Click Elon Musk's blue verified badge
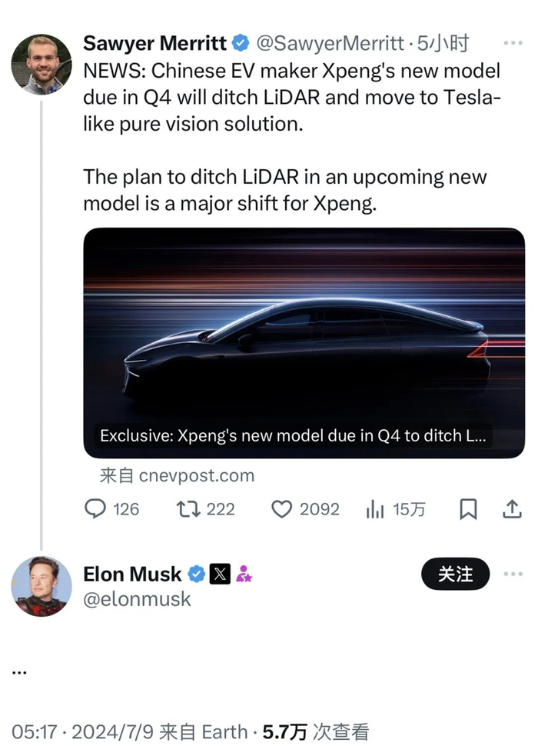 tap(197, 574)
